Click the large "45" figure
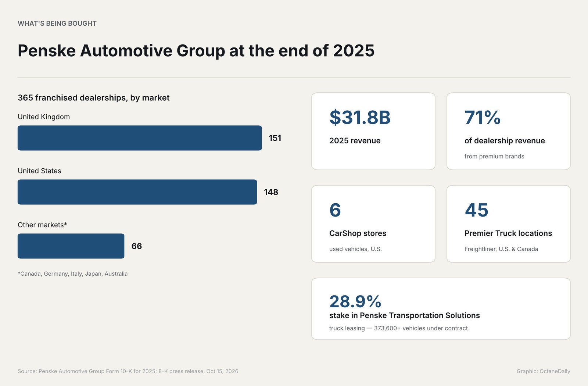Image resolution: width=588 pixels, height=386 pixels. click(x=476, y=210)
